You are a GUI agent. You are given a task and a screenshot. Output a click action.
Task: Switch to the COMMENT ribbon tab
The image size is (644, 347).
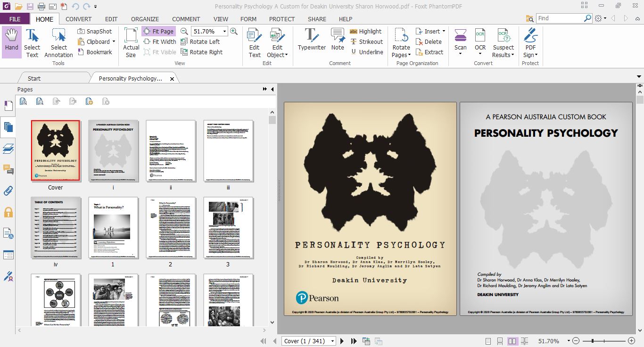[186, 19]
